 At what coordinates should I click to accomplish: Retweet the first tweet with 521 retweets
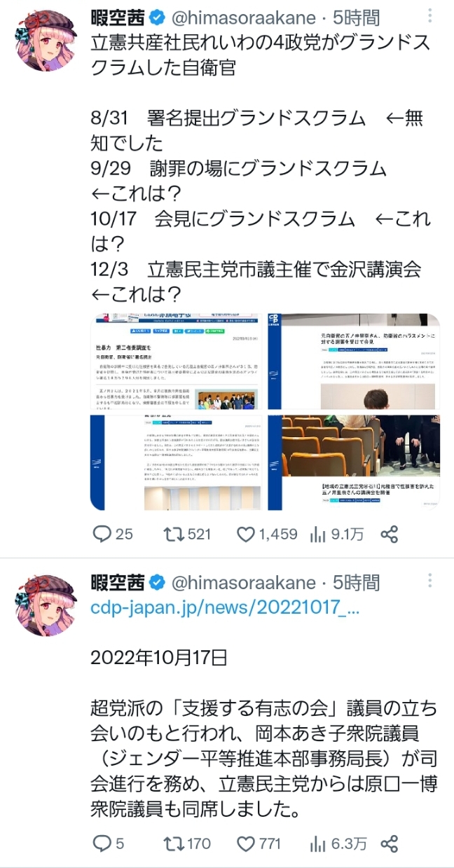point(187,534)
